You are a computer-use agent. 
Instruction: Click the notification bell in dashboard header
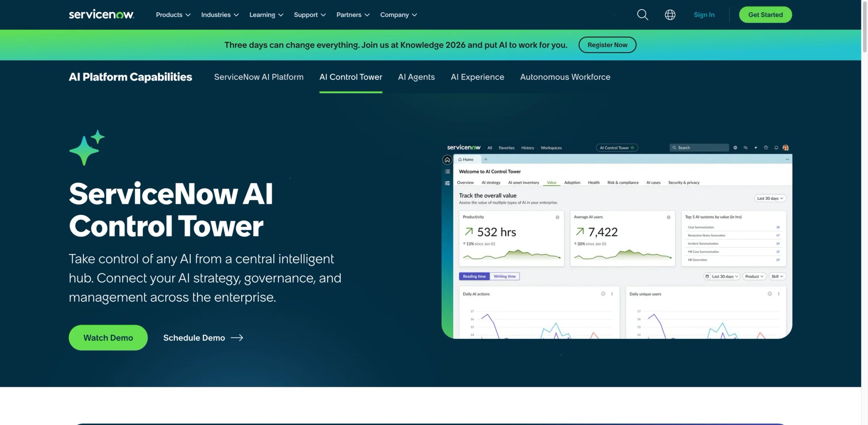pos(776,148)
